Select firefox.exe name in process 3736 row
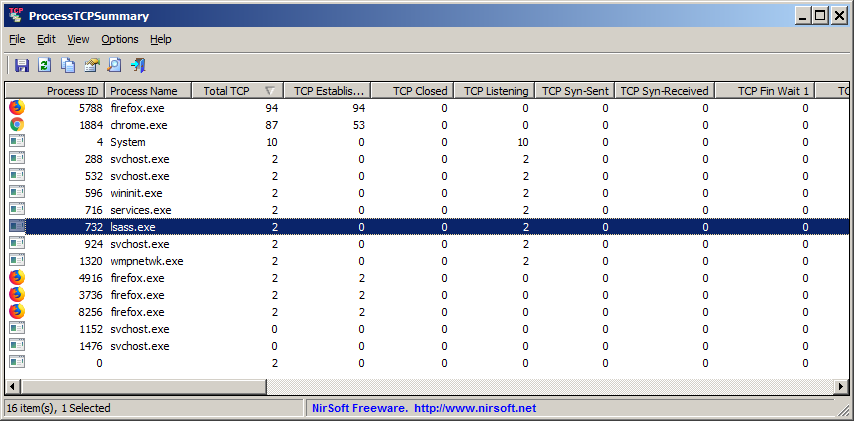This screenshot has height=421, width=854. tap(137, 295)
